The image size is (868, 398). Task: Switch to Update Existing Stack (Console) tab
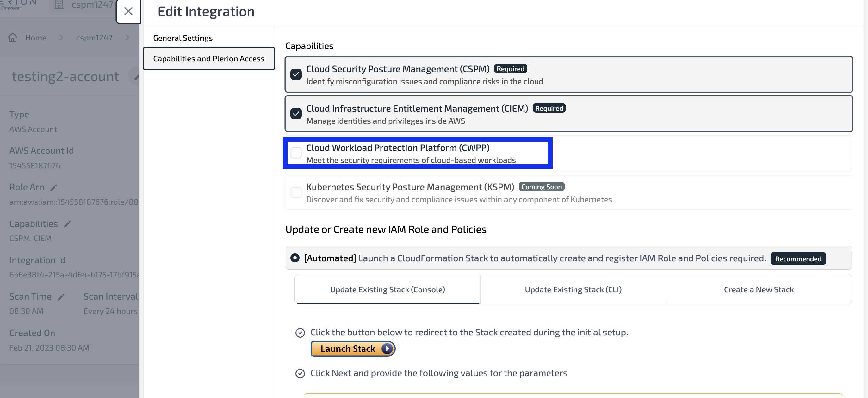(387, 289)
